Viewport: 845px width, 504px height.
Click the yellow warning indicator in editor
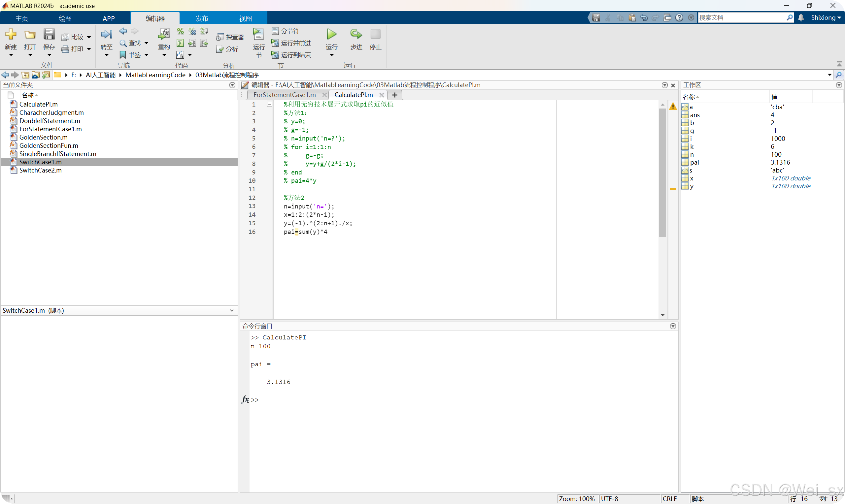672,107
